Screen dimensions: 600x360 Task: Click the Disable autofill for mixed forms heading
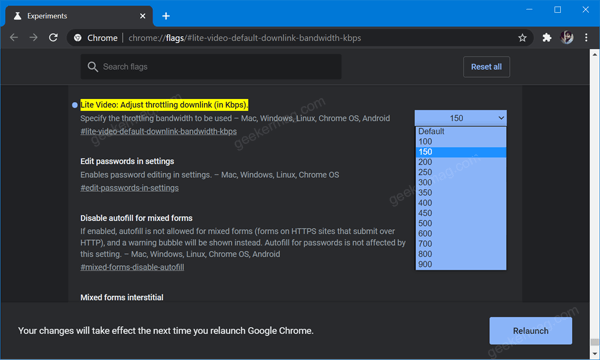(136, 218)
